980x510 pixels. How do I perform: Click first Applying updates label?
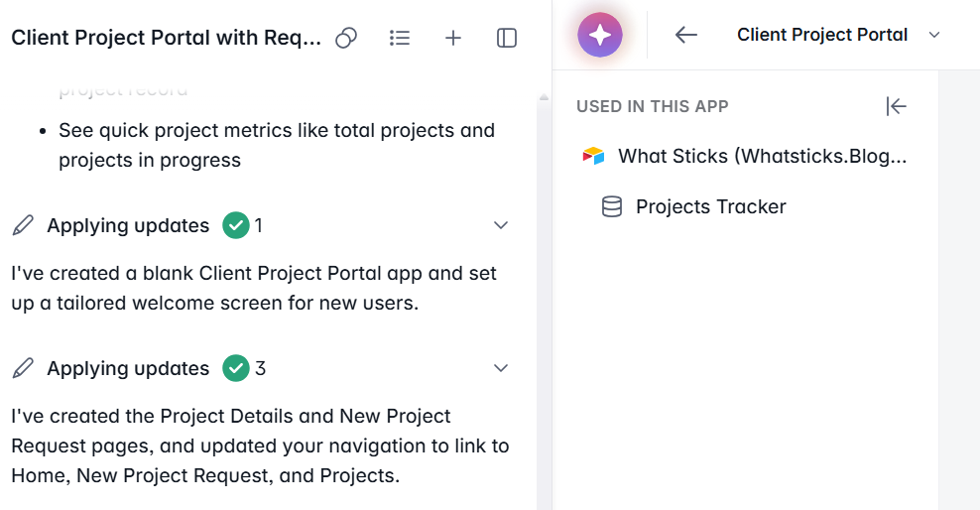tap(128, 225)
